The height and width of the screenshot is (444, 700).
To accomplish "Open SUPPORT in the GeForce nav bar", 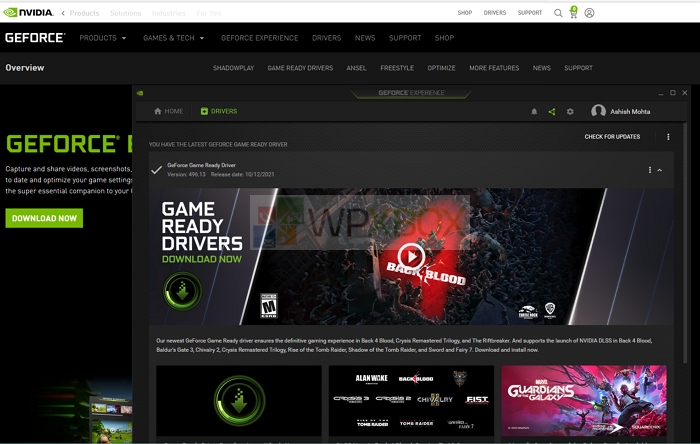I will click(x=405, y=38).
